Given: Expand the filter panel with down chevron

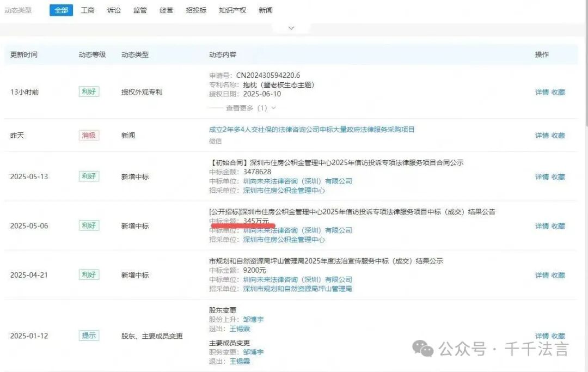Looking at the screenshot, I should click(x=291, y=28).
